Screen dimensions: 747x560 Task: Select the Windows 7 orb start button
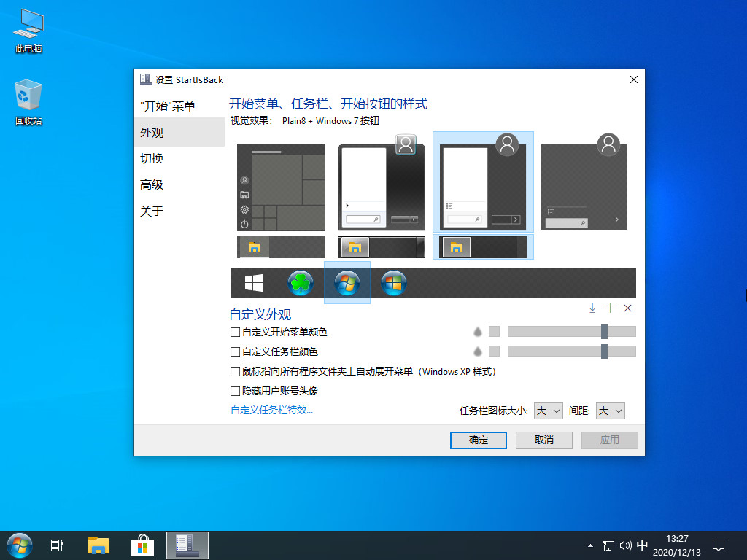click(x=347, y=283)
